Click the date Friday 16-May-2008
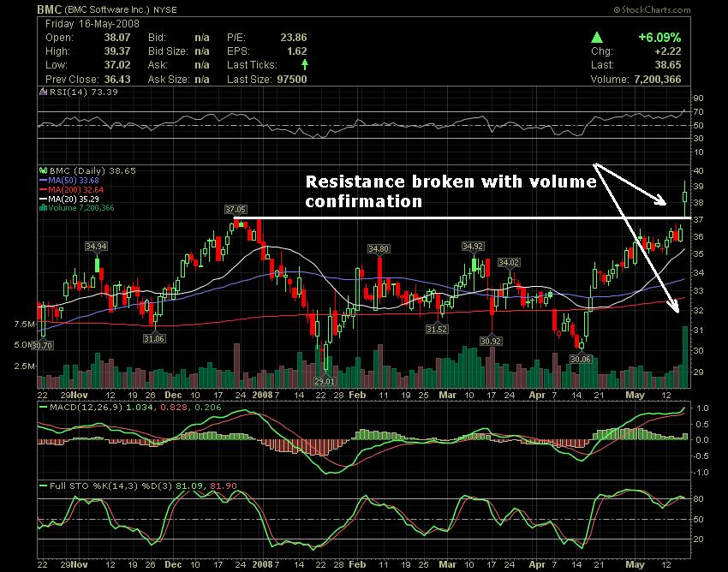 (x=92, y=24)
